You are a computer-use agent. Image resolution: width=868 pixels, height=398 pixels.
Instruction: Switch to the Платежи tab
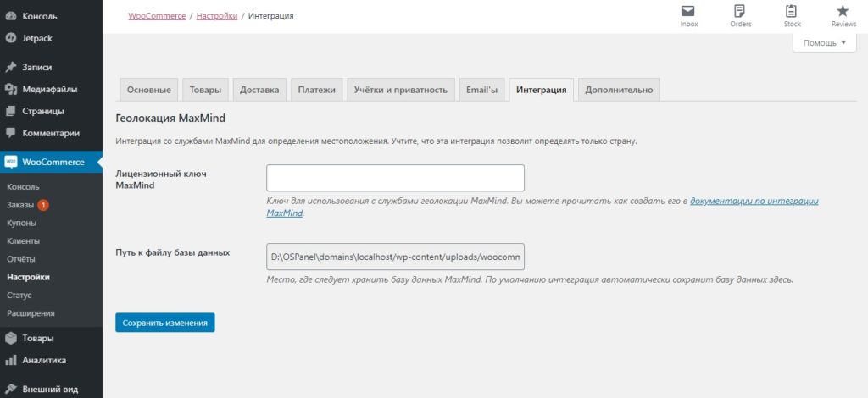317,90
